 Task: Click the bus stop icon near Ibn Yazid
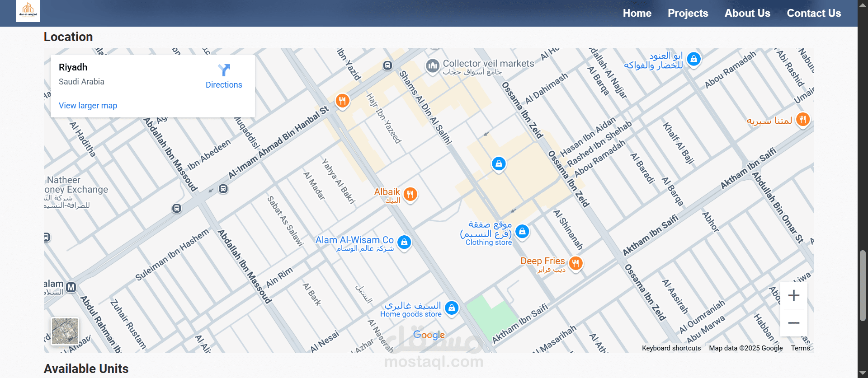pos(387,65)
